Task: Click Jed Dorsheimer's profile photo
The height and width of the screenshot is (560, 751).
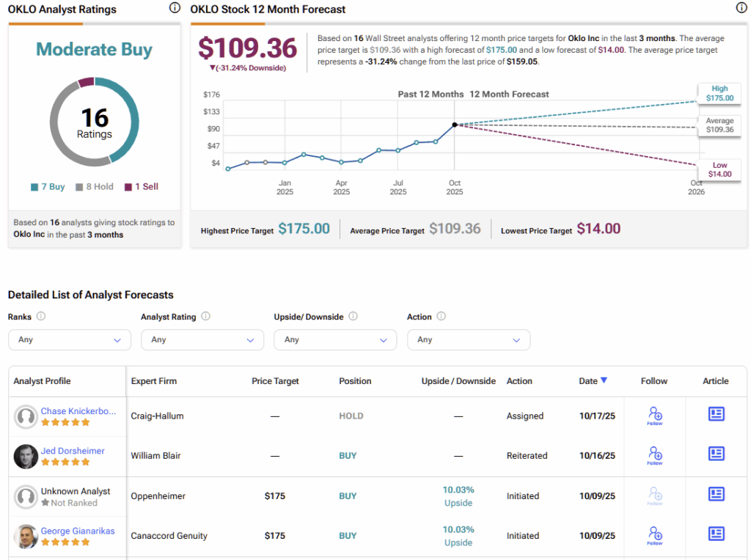Action: pos(26,457)
